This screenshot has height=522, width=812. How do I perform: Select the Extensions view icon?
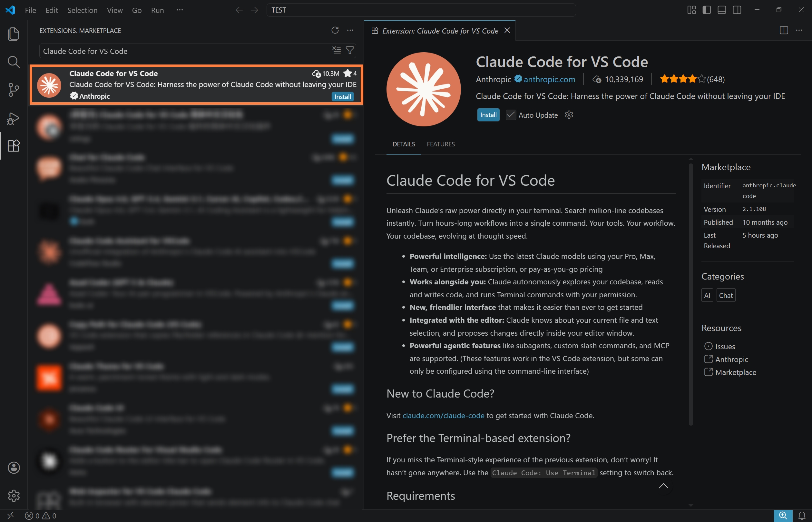(14, 146)
